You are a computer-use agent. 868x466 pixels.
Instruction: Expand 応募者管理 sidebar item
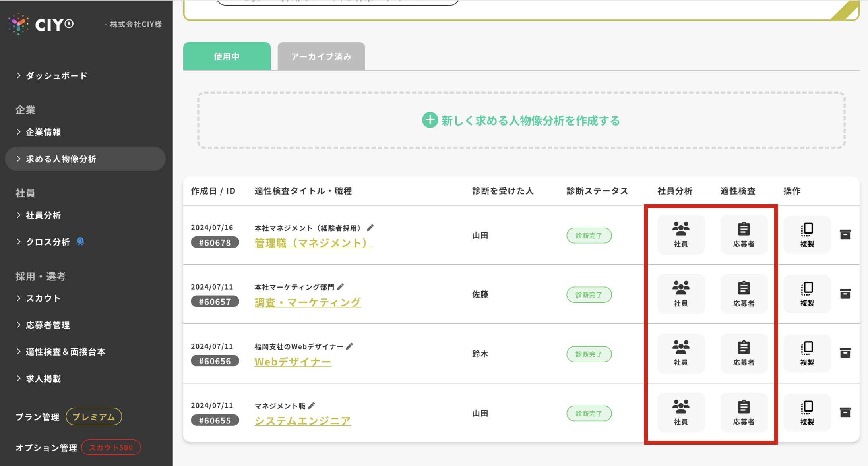pyautogui.click(x=48, y=325)
